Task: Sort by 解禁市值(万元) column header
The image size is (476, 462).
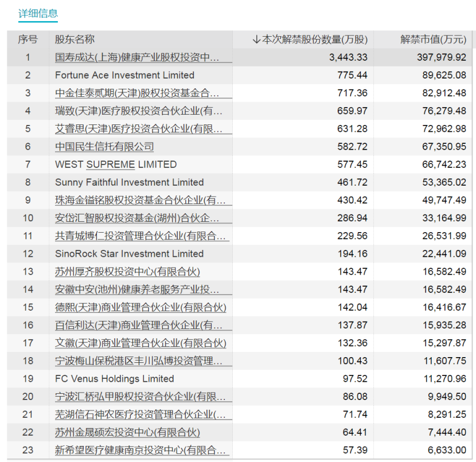Action: [433, 40]
